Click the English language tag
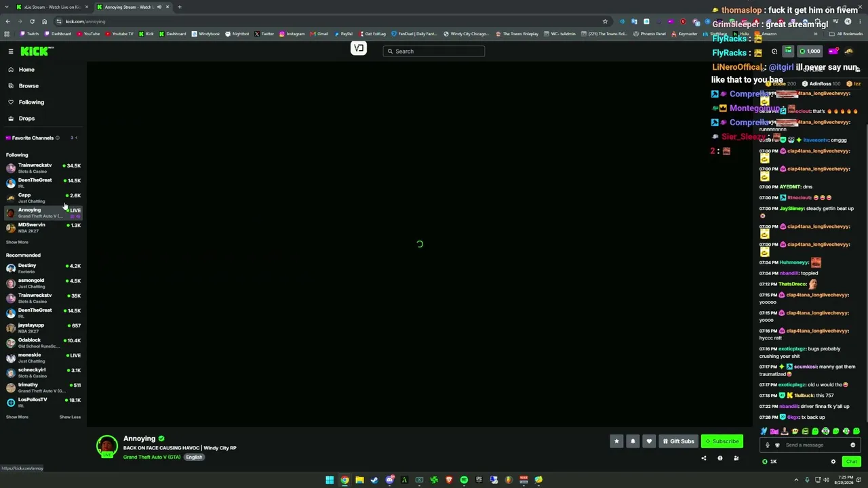 (194, 457)
